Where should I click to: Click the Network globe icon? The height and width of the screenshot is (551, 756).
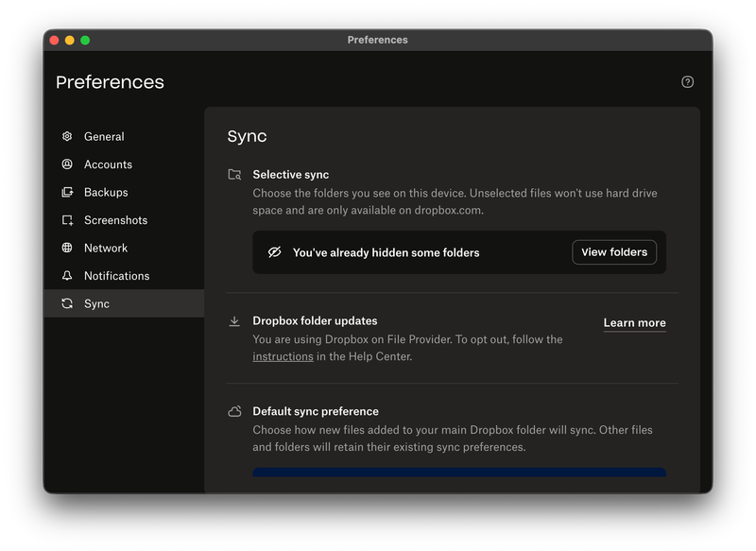click(x=67, y=249)
